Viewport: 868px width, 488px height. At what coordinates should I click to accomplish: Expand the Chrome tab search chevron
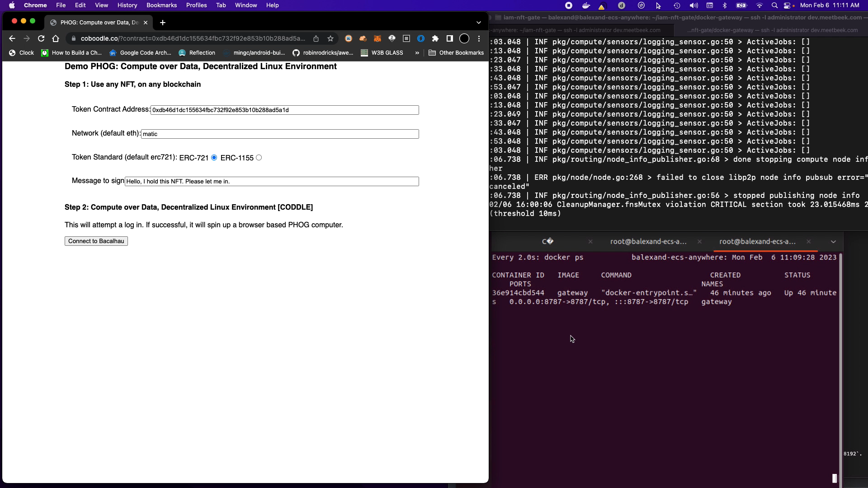479,23
